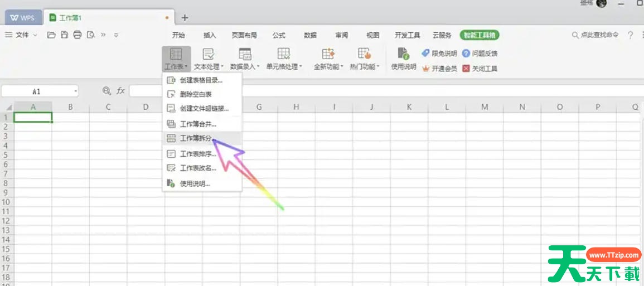Add a new tab with plus button
644x286 pixels.
click(x=185, y=18)
